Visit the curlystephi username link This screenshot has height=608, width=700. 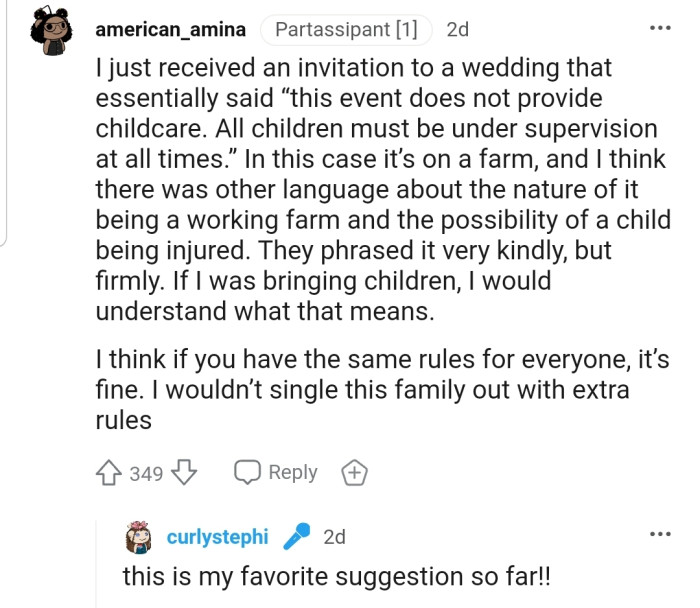coord(217,537)
